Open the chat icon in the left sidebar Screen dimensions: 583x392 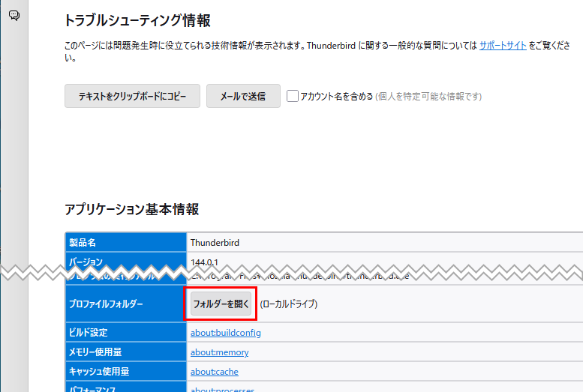(14, 15)
